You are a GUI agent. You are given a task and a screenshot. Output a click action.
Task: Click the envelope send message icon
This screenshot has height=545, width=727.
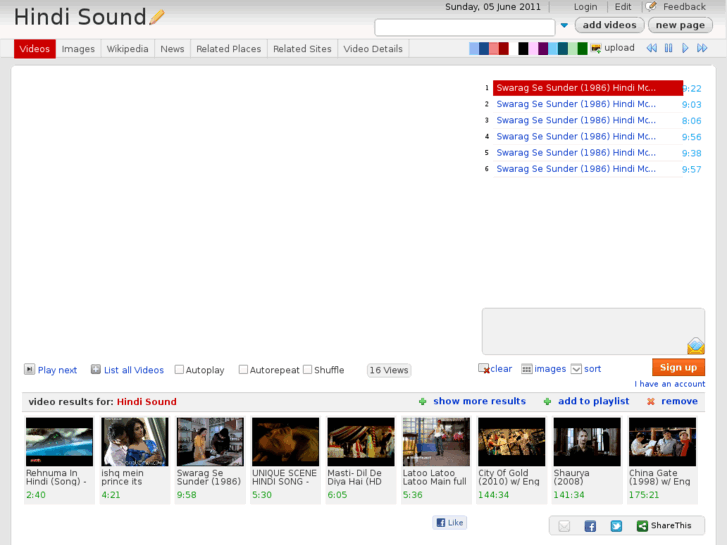pos(695,346)
